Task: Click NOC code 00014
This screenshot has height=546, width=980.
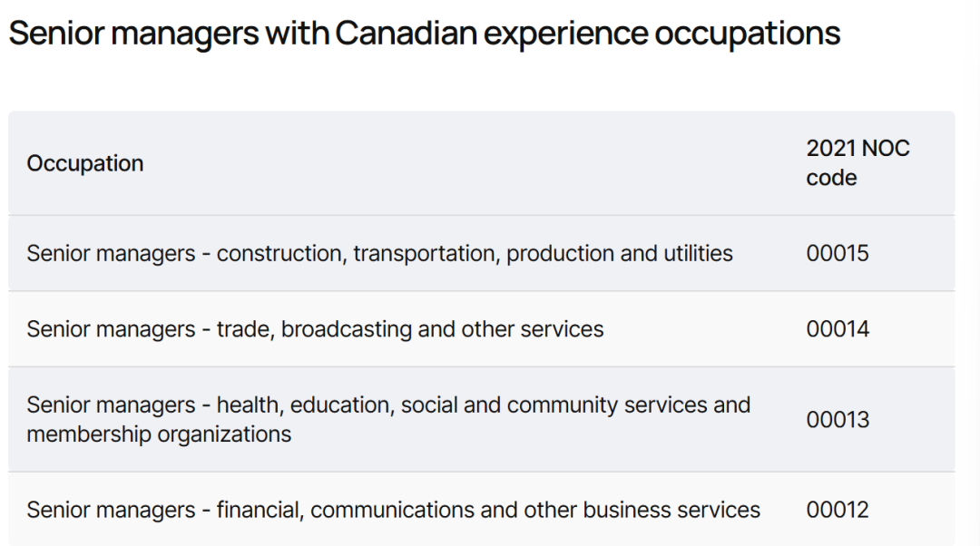Action: 838,328
